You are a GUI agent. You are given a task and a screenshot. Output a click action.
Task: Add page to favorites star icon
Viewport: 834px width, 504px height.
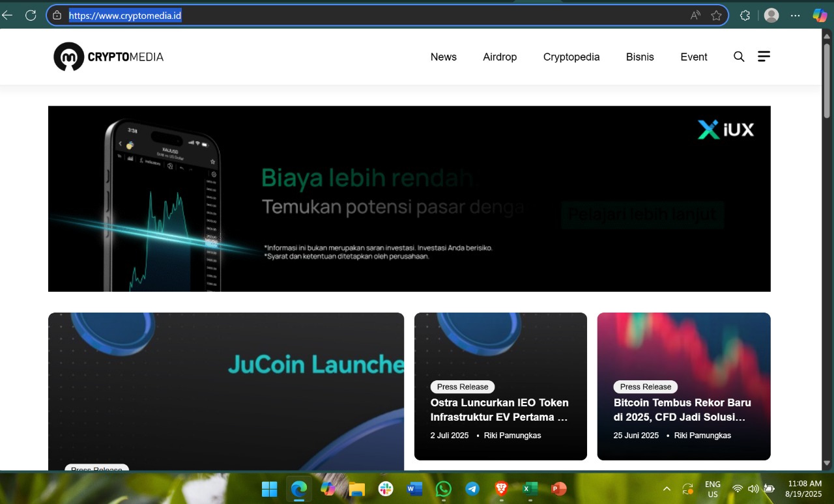click(716, 16)
